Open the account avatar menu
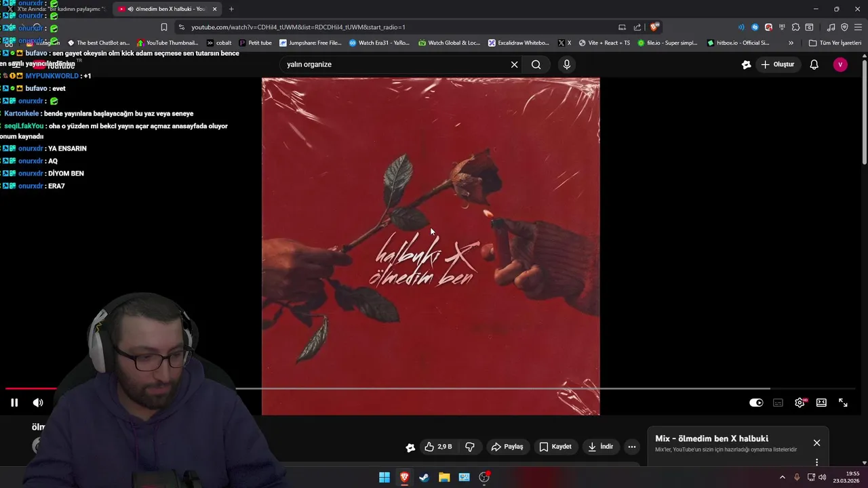 840,64
